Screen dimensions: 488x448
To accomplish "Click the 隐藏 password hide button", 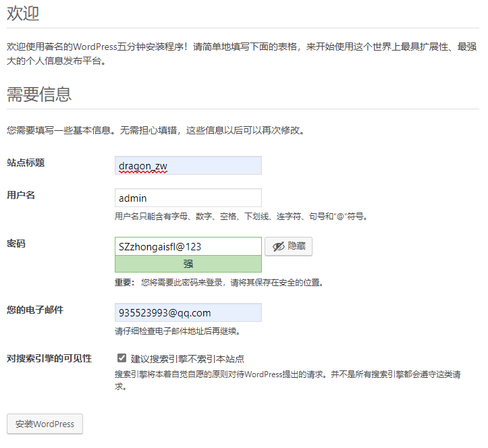I will [x=288, y=246].
